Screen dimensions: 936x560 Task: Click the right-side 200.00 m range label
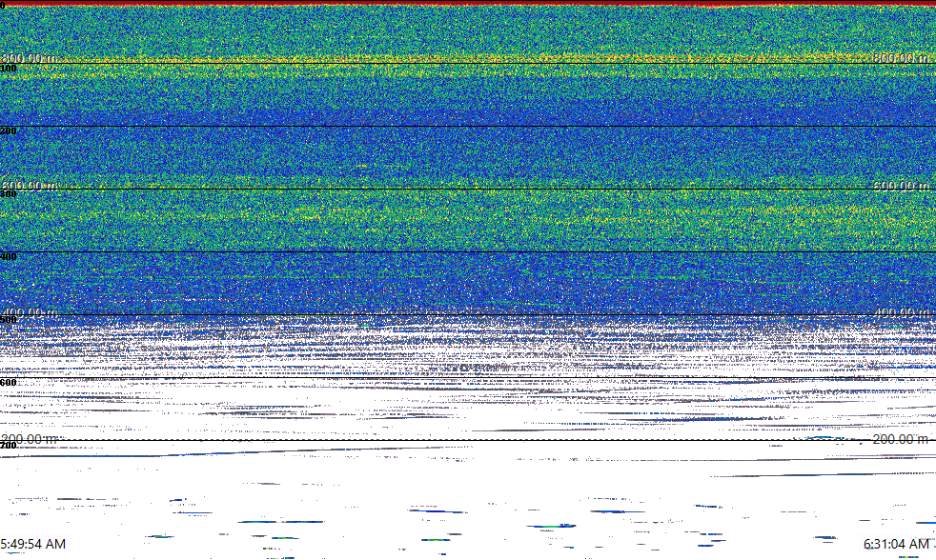pos(901,439)
